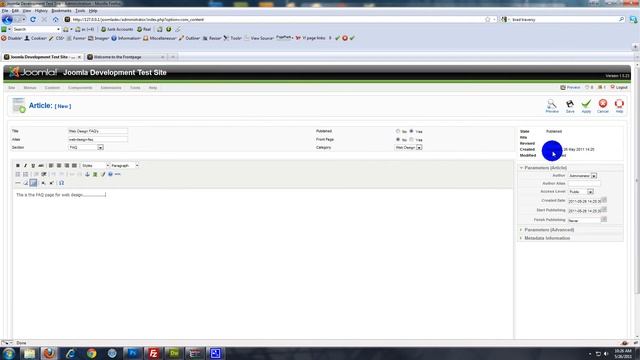The height and width of the screenshot is (360, 640).
Task: Toggle underline in the editor toolbar
Action: 33,166
